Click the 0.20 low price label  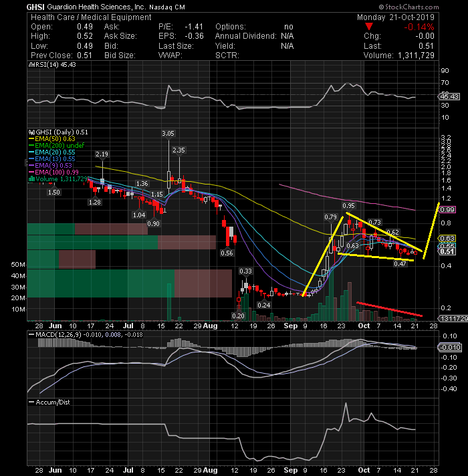(x=238, y=316)
